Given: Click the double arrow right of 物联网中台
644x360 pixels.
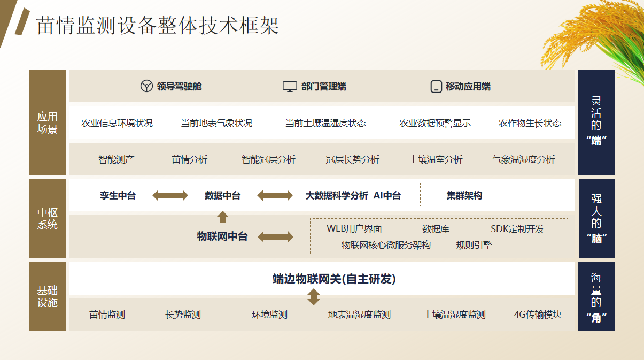Looking at the screenshot, I should pyautogui.click(x=275, y=236).
